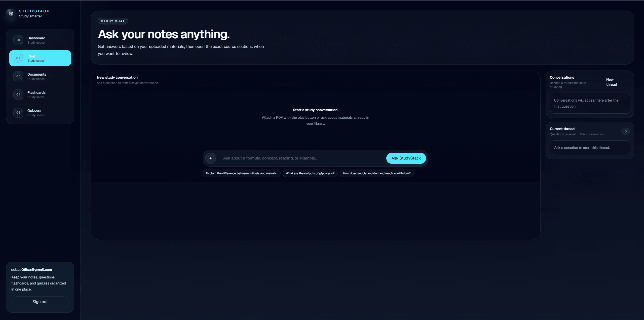Click the STUDYSTACK brand name
This screenshot has width=644, height=320.
click(34, 11)
